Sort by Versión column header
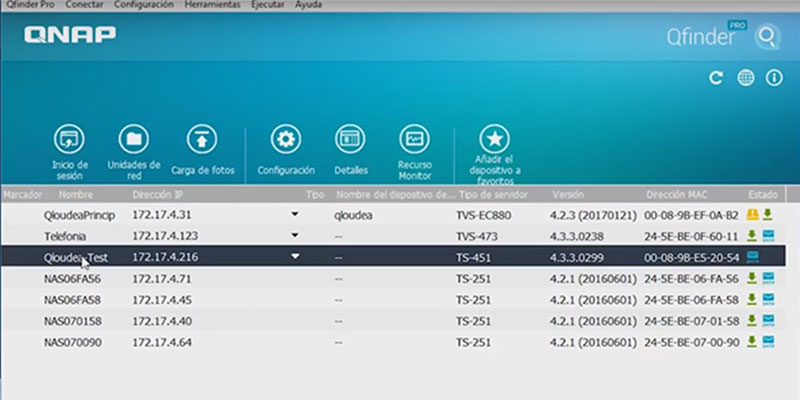This screenshot has width=800, height=400. (568, 194)
